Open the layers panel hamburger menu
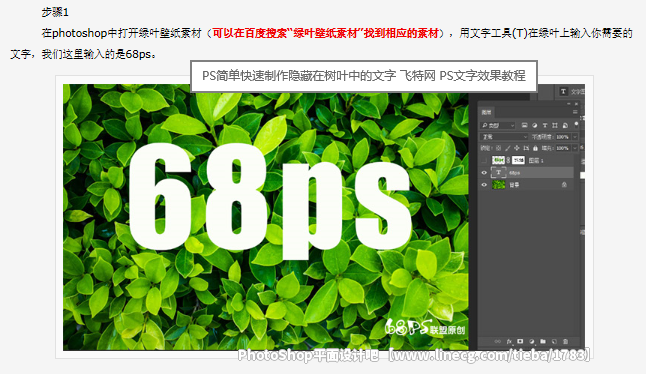The height and width of the screenshot is (374, 646). coord(575,112)
